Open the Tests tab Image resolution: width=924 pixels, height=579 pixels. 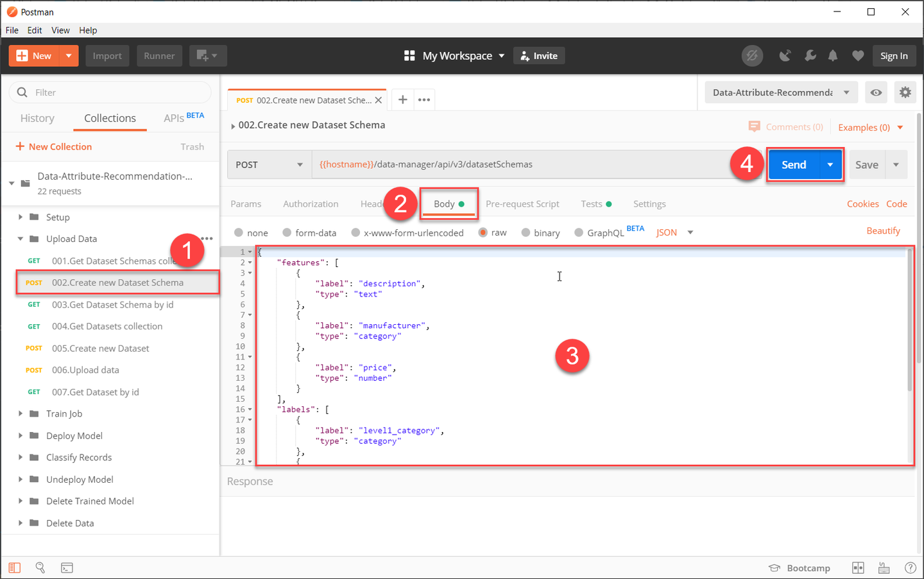(596, 204)
